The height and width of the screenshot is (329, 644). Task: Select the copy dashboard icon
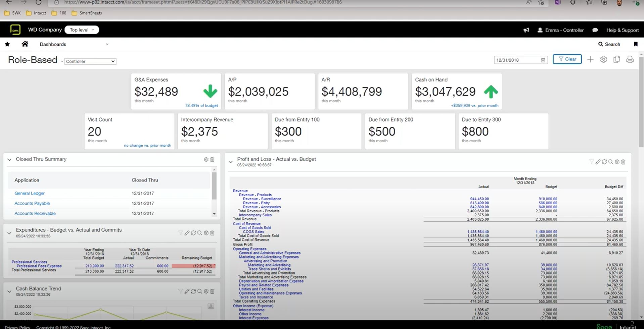(x=616, y=59)
